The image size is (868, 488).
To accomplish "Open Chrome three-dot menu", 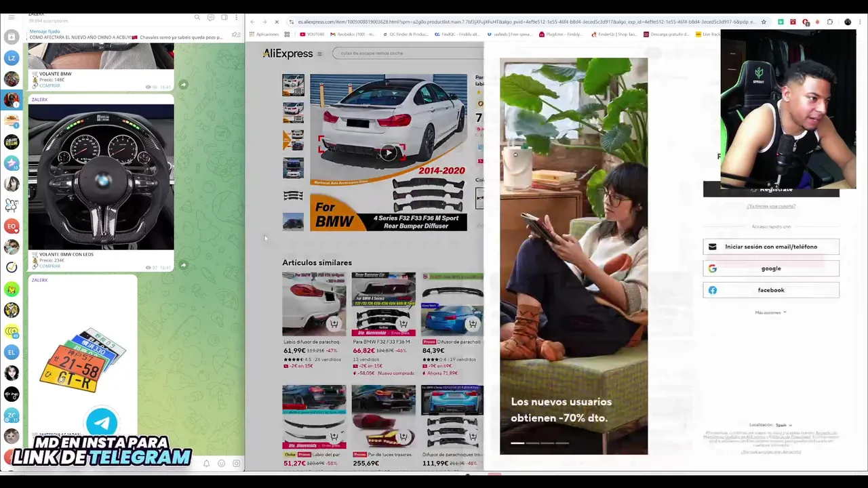I will (860, 22).
